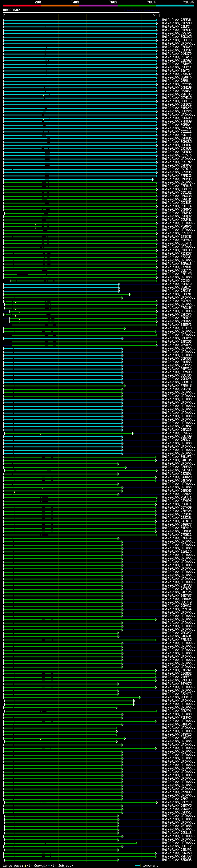
Task: Click UniRef100_A5ARQ9 label
Action: (176, 179)
